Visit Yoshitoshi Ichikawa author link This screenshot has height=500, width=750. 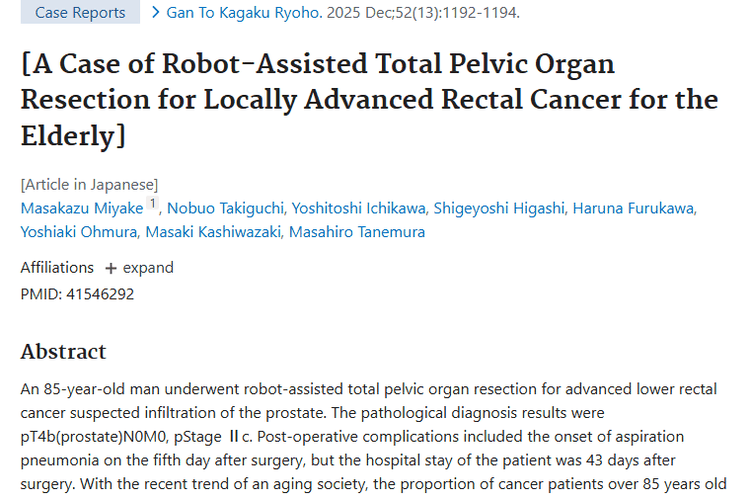pyautogui.click(x=357, y=208)
